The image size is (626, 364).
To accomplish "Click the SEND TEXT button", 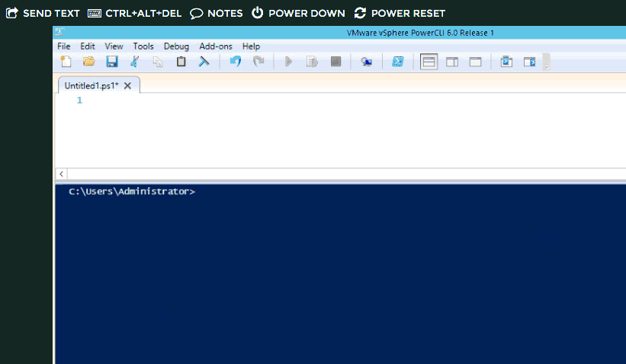I will [43, 13].
